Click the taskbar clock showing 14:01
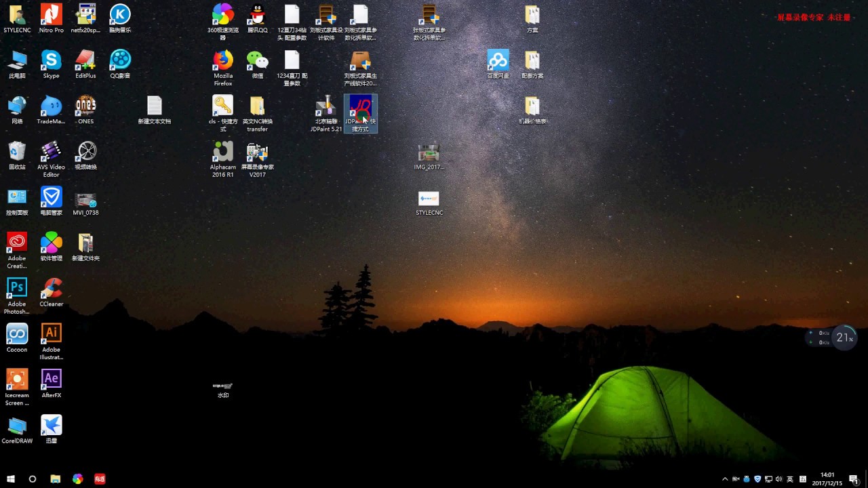 827,479
